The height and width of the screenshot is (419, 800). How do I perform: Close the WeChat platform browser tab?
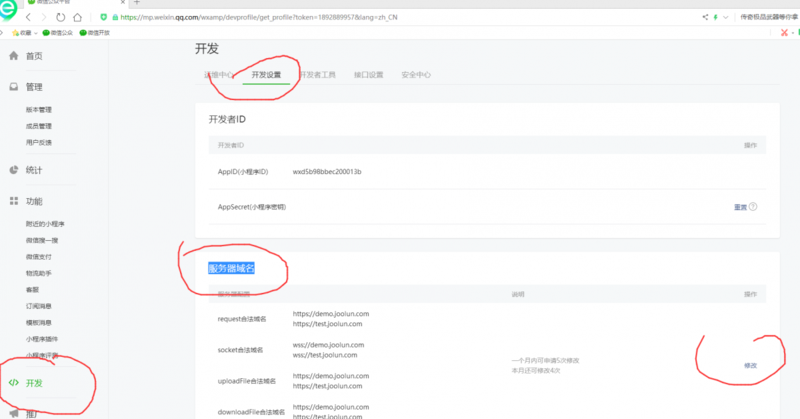(122, 2)
